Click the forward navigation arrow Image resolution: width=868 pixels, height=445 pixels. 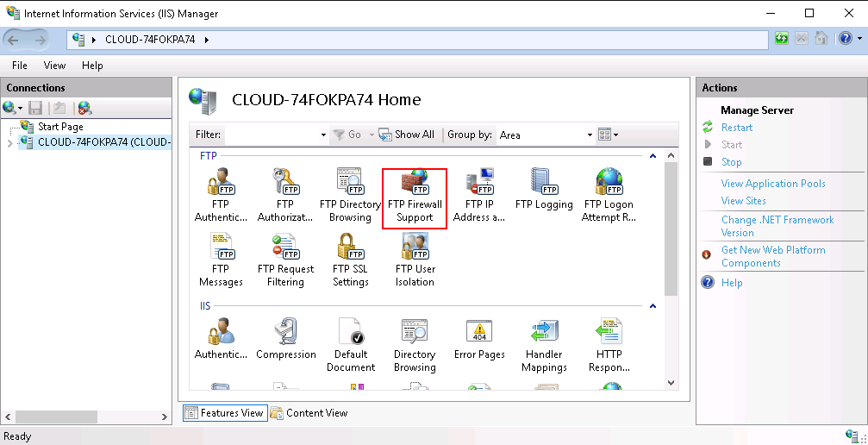pyautogui.click(x=40, y=40)
